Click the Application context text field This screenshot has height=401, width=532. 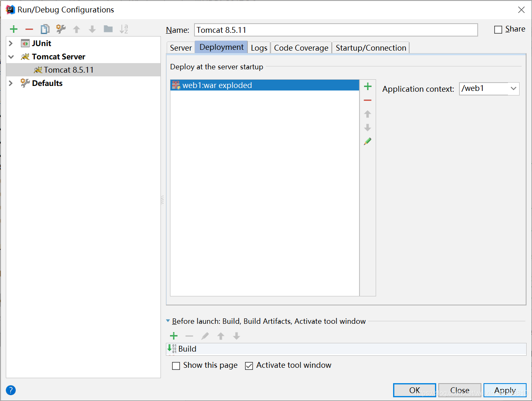point(484,88)
